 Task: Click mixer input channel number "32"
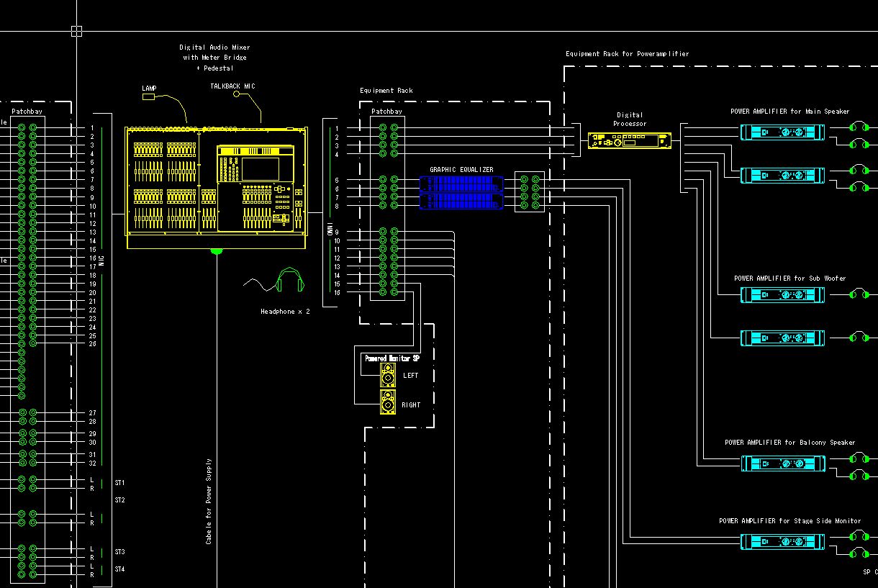pos(92,463)
